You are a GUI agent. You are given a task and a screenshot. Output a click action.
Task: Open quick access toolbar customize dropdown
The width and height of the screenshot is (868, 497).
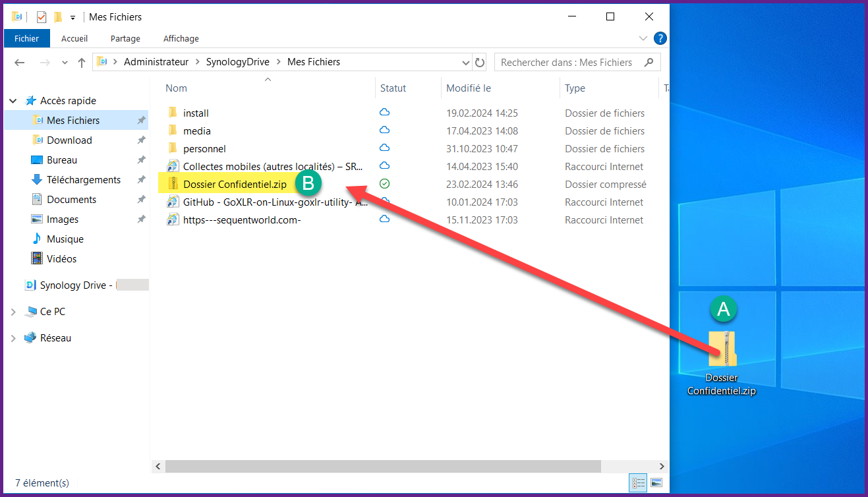coord(72,17)
